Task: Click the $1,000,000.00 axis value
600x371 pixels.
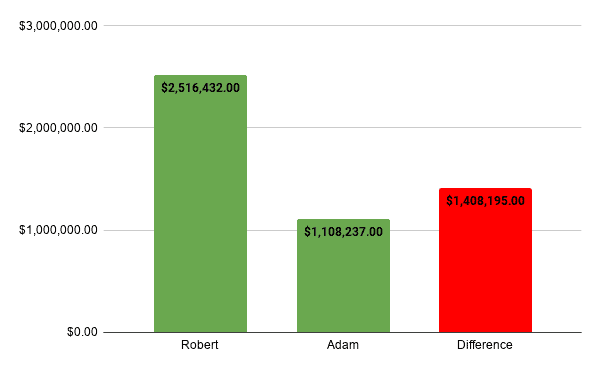Action: click(x=58, y=230)
